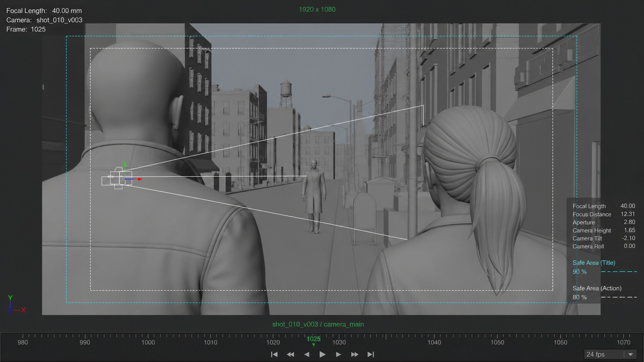
Task: Select the water tower on the rooftop
Action: click(286, 93)
